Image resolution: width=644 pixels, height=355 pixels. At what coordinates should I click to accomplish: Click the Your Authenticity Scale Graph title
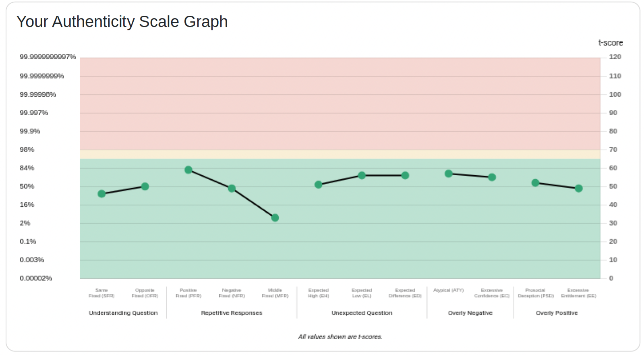coord(122,22)
